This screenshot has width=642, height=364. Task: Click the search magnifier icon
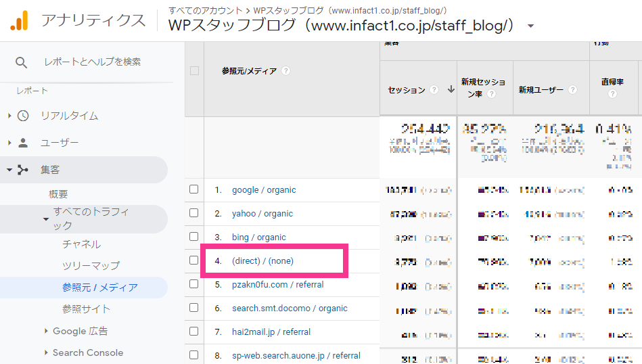[21, 63]
